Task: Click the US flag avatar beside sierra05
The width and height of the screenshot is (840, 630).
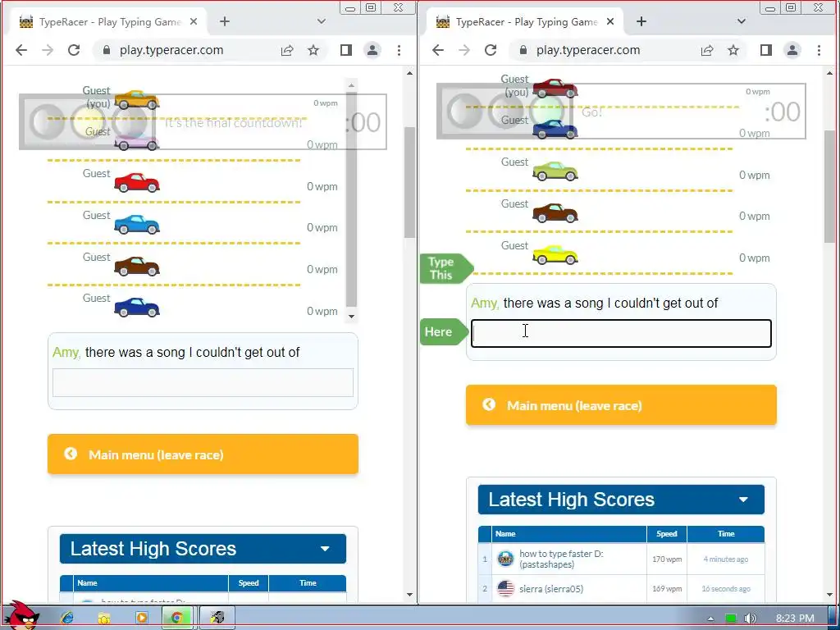Action: pyautogui.click(x=505, y=589)
